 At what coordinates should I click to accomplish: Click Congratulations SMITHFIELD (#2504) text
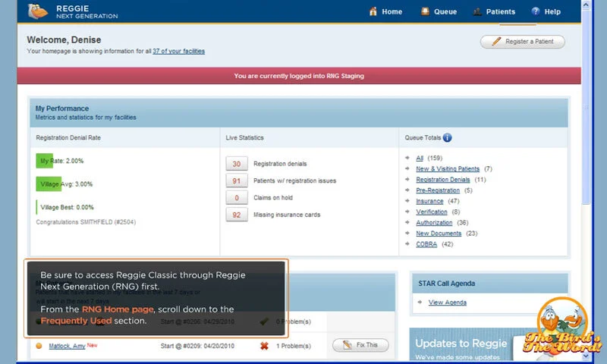[x=86, y=222]
